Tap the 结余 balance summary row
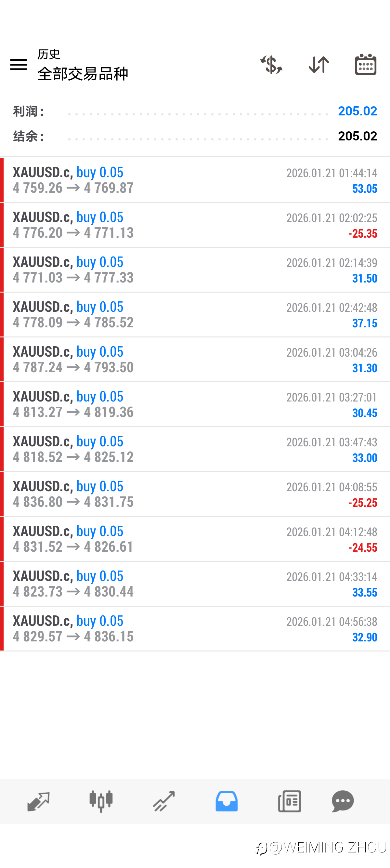The height and width of the screenshot is (868, 390). (x=195, y=136)
